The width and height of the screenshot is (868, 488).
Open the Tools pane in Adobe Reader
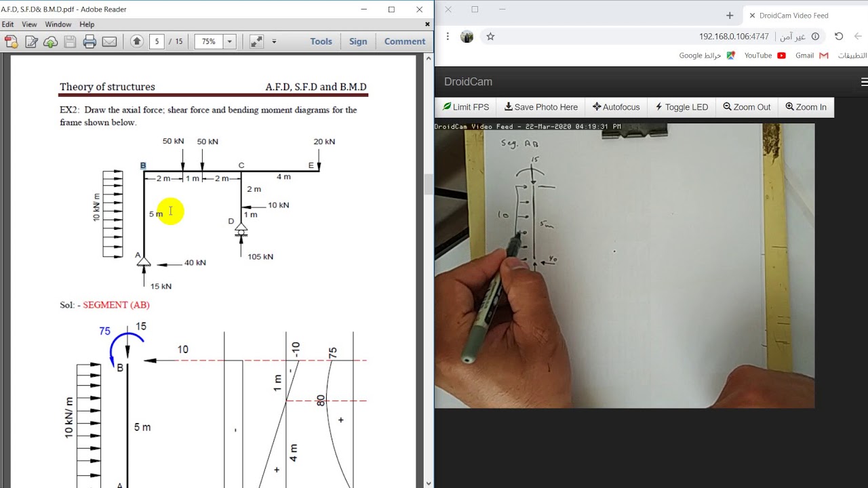(x=321, y=41)
